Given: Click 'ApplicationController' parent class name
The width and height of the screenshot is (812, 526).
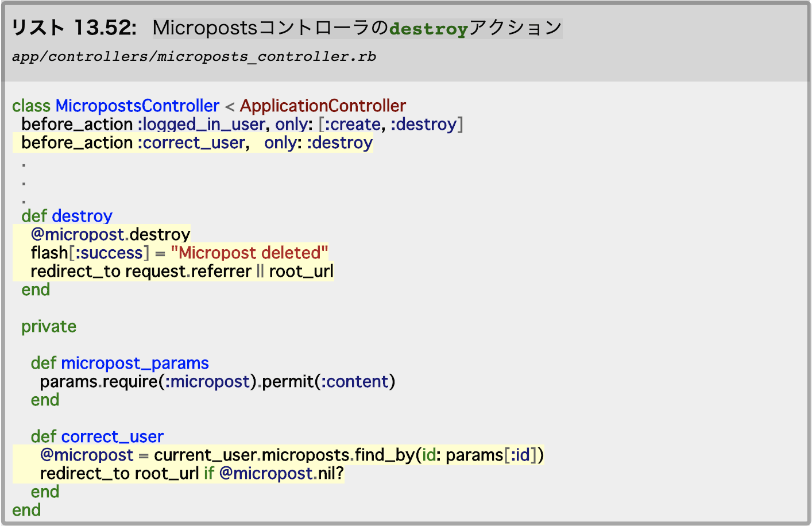Looking at the screenshot, I should click(323, 106).
